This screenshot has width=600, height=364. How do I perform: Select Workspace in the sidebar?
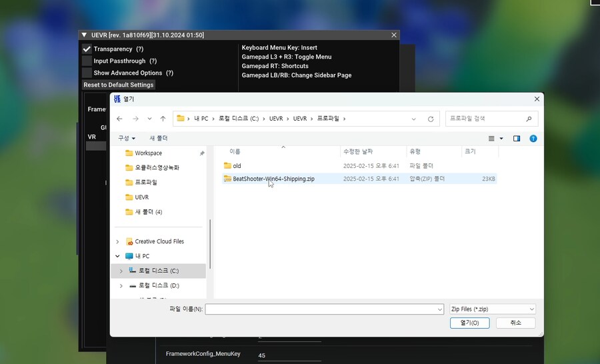(x=148, y=153)
